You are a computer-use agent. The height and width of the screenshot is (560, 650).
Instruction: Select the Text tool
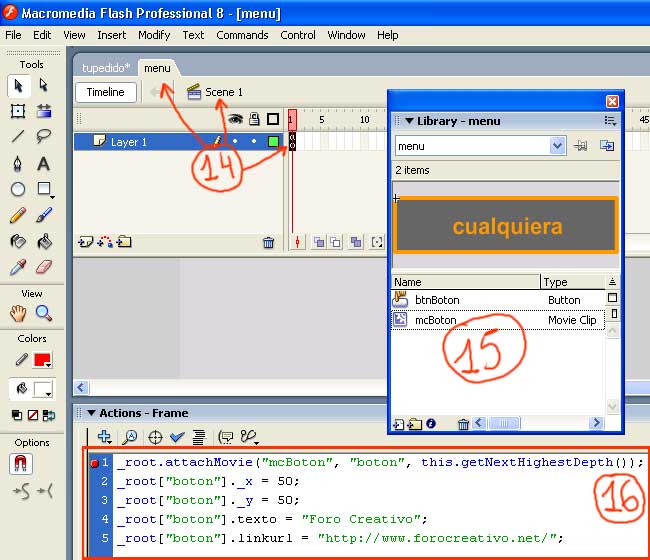(44, 164)
